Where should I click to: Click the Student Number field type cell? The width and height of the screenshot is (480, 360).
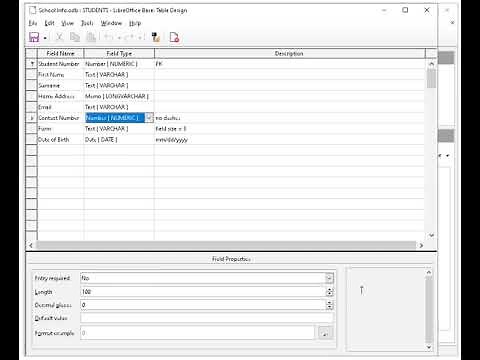[119, 64]
